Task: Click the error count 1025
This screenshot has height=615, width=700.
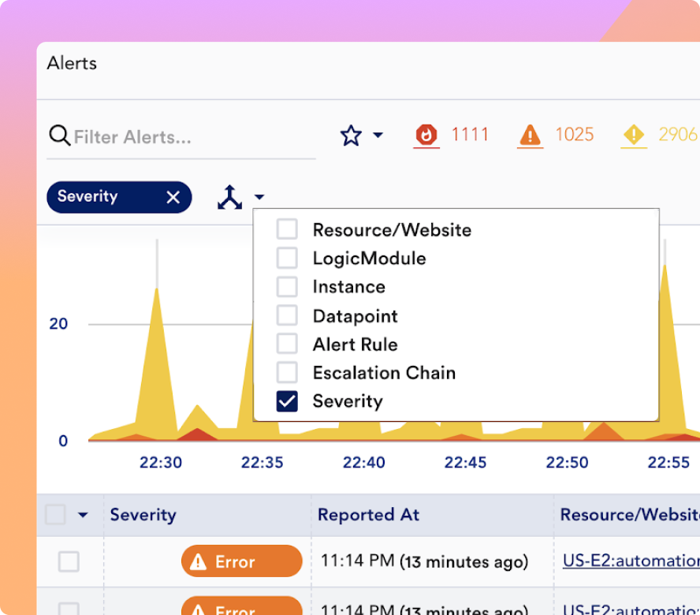Action: [575, 135]
